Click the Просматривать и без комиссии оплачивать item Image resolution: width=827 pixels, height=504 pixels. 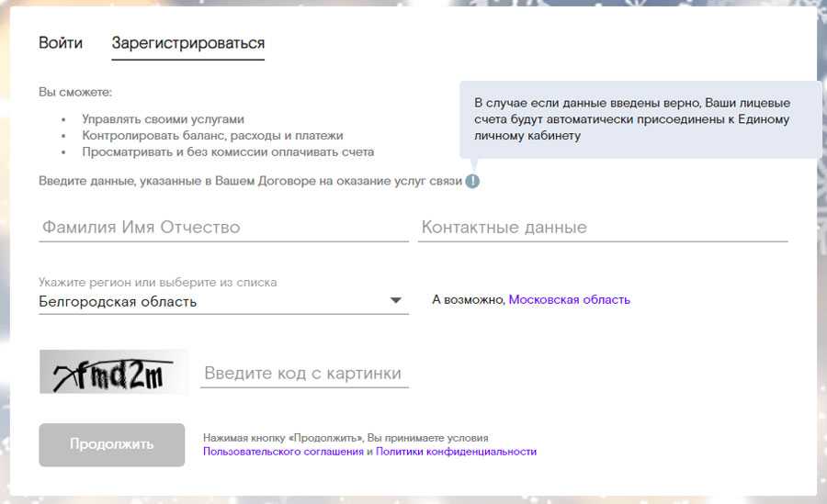(x=227, y=151)
